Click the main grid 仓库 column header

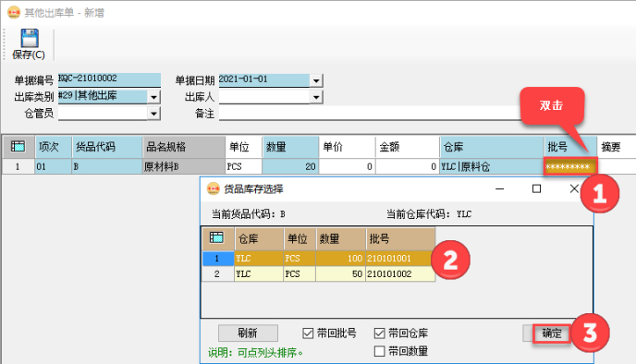click(x=492, y=147)
